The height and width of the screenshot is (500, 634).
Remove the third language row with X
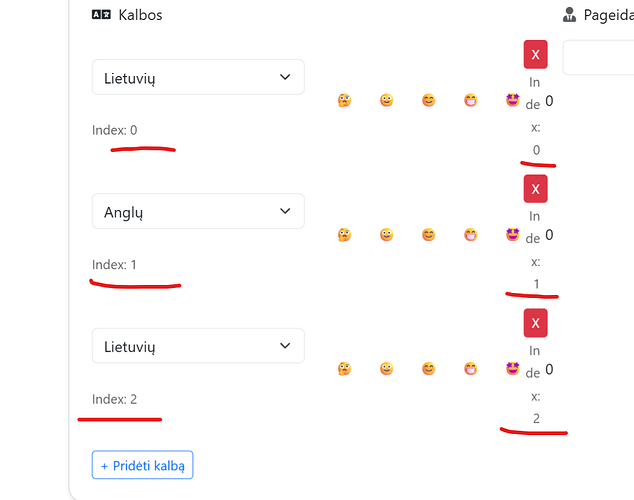535,323
